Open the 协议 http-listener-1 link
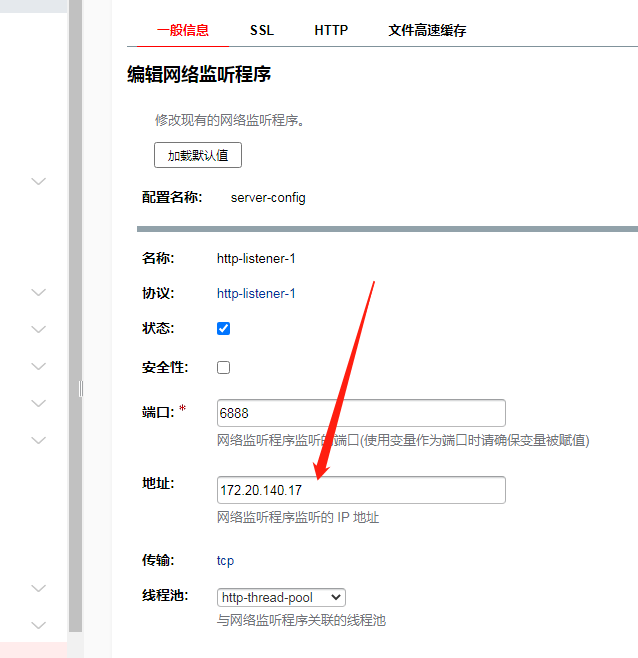Image resolution: width=638 pixels, height=658 pixels. 256,294
